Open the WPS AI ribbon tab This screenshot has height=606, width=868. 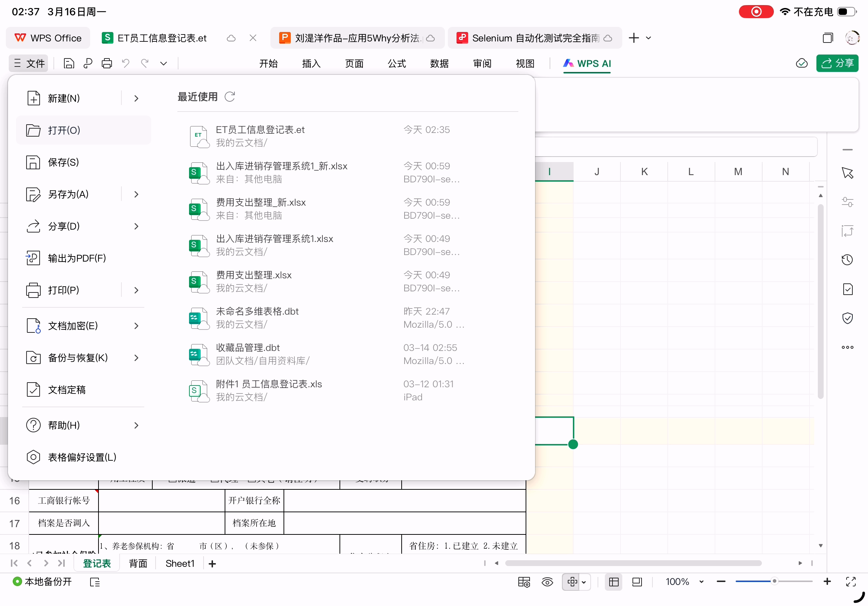tap(587, 63)
